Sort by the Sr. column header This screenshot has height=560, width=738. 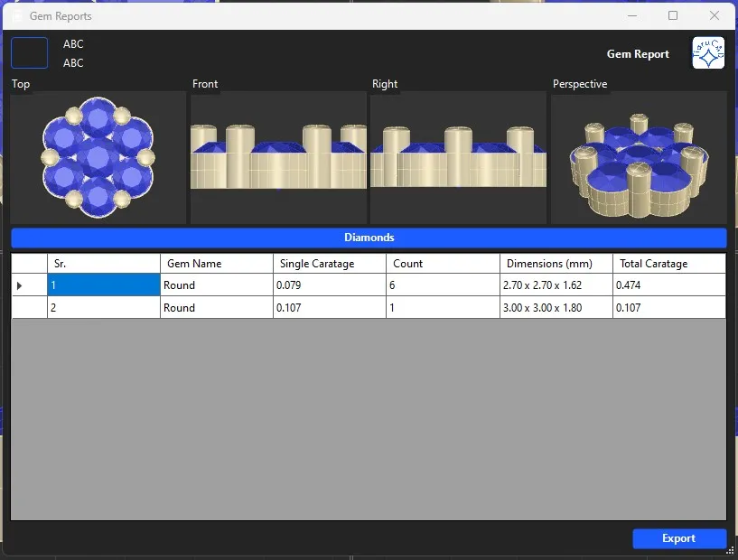(103, 264)
